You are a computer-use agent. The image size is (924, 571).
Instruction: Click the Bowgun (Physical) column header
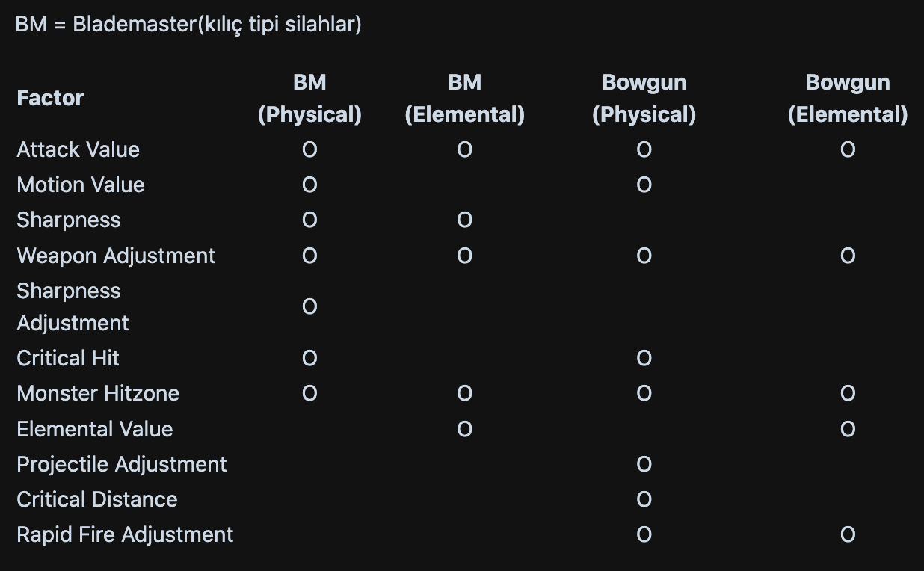click(x=644, y=98)
